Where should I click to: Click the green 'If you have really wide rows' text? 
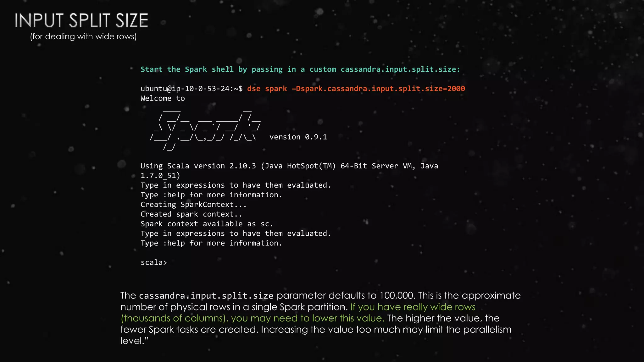pyautogui.click(x=413, y=307)
